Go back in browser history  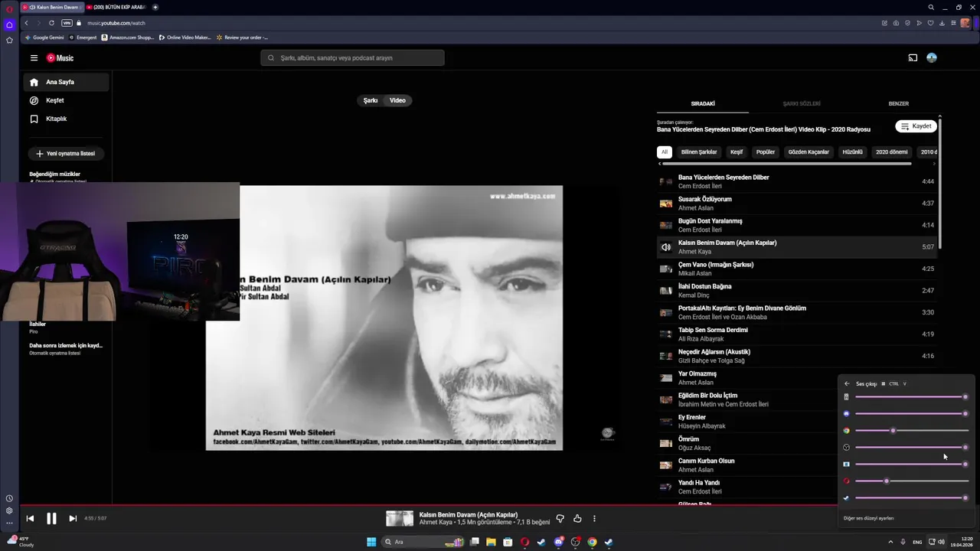[26, 23]
